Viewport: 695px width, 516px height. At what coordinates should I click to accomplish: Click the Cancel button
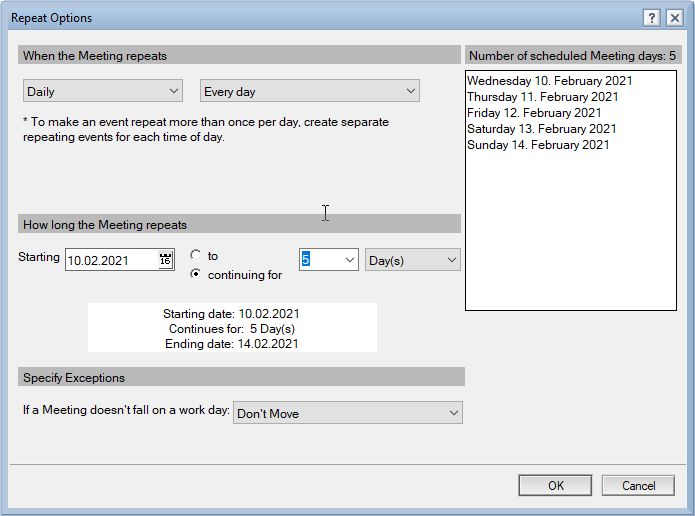[x=638, y=485]
